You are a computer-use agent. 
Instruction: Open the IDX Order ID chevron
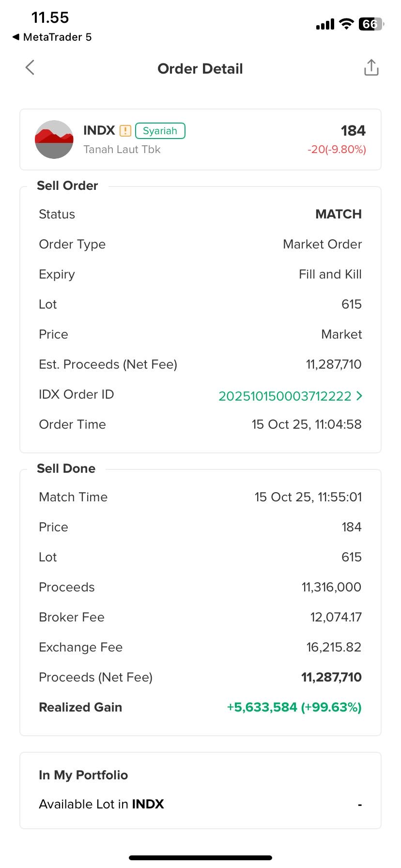(x=359, y=396)
